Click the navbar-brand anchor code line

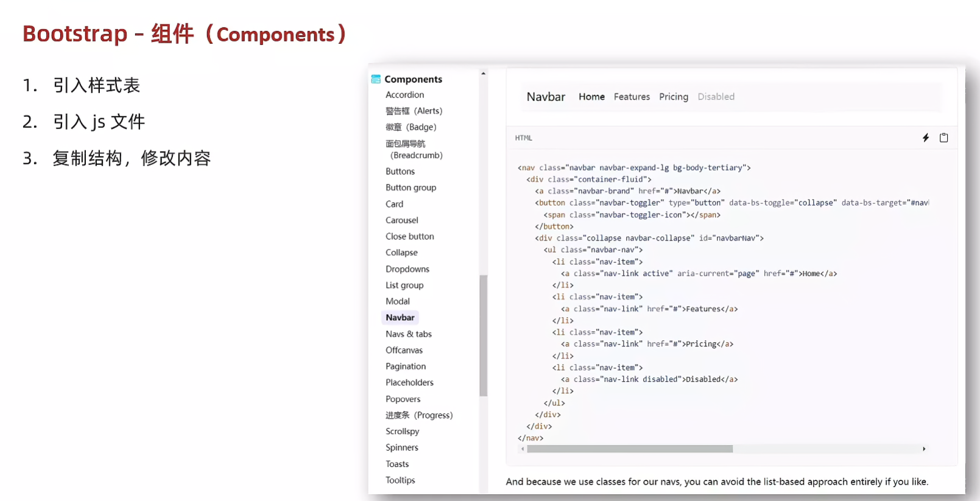click(x=628, y=191)
